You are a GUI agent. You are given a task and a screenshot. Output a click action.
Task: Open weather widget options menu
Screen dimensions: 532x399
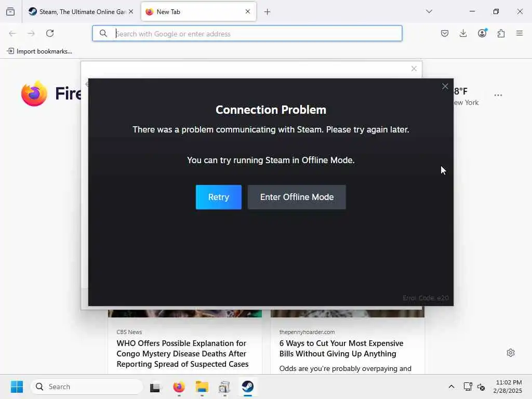click(x=498, y=95)
